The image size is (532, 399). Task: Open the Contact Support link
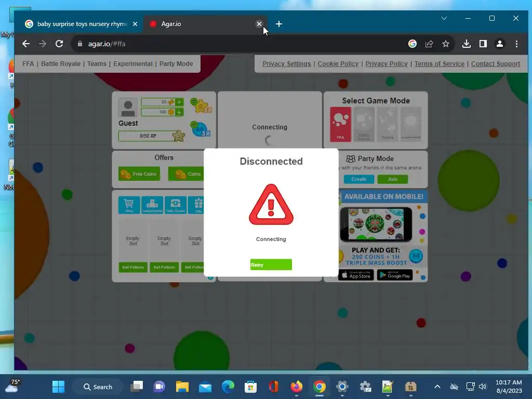[x=495, y=64]
